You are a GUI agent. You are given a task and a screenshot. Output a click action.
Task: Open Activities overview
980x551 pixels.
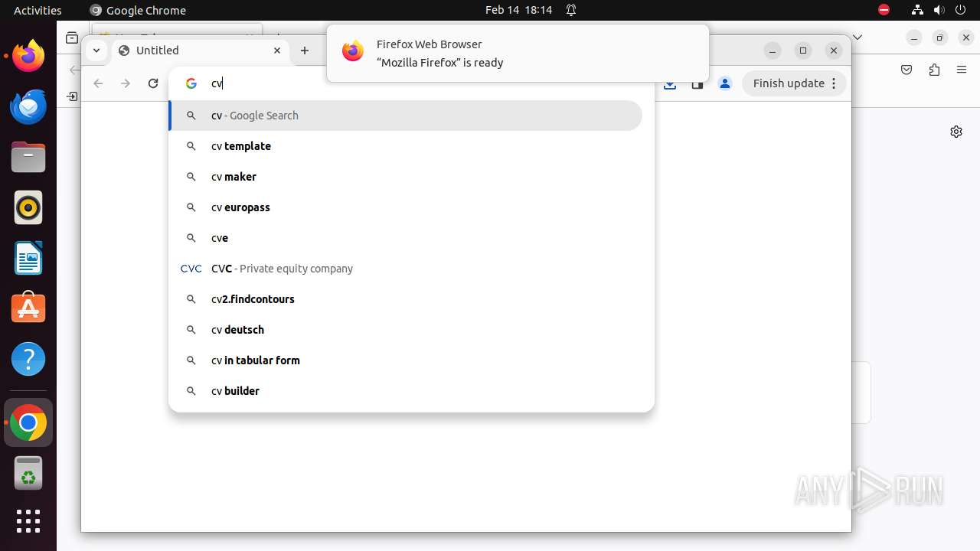click(38, 10)
